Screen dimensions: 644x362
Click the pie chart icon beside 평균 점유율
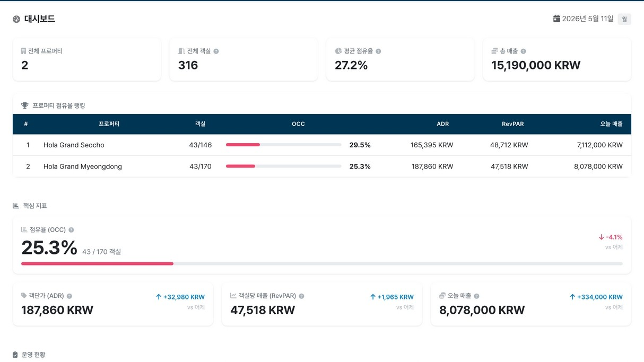click(338, 51)
